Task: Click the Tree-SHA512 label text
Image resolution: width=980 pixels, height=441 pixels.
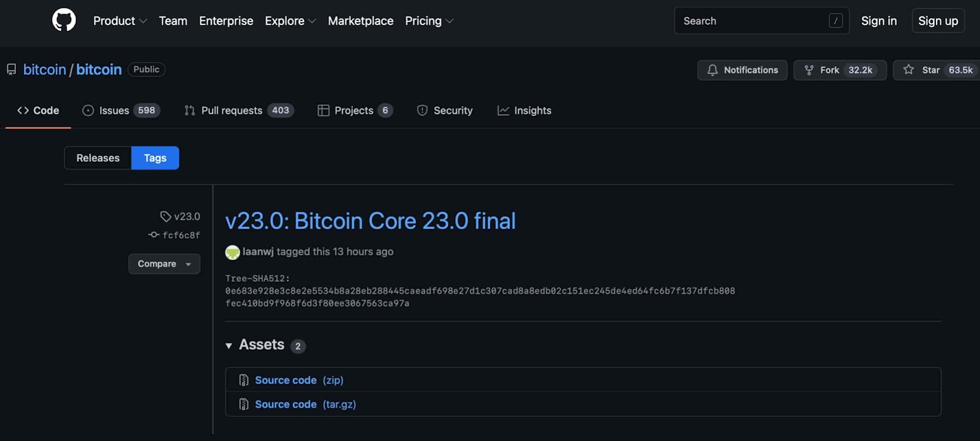Action: click(258, 279)
